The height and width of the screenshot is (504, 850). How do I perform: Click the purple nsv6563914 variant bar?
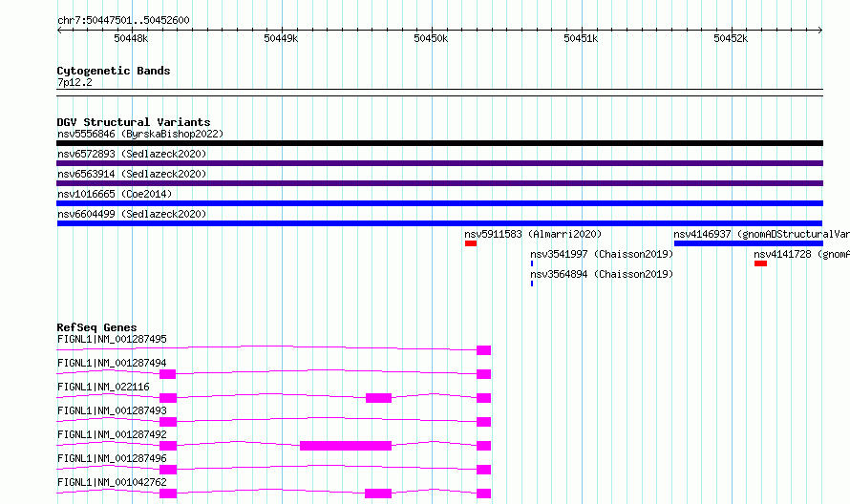point(439,183)
